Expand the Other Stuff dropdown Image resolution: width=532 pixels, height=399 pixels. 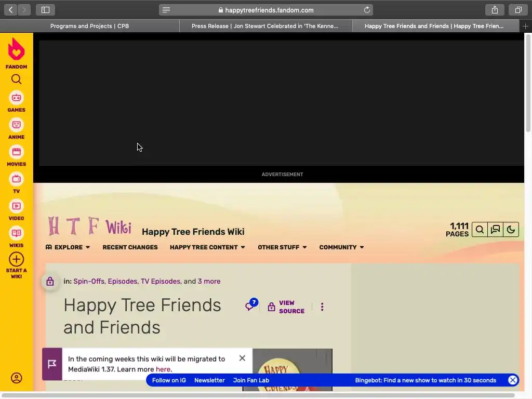282,247
